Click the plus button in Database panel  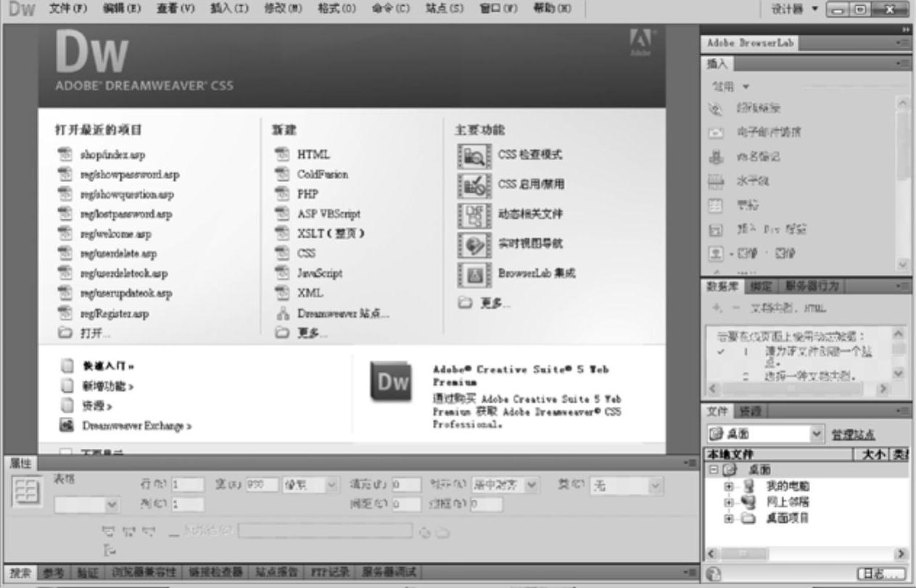coord(717,308)
